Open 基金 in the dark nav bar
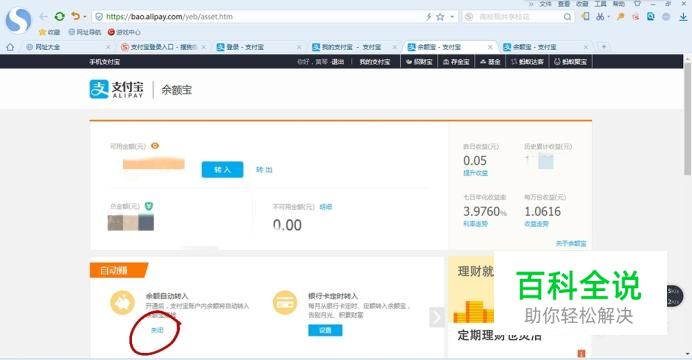Viewport: 692px width, 360px height. pos(490,62)
